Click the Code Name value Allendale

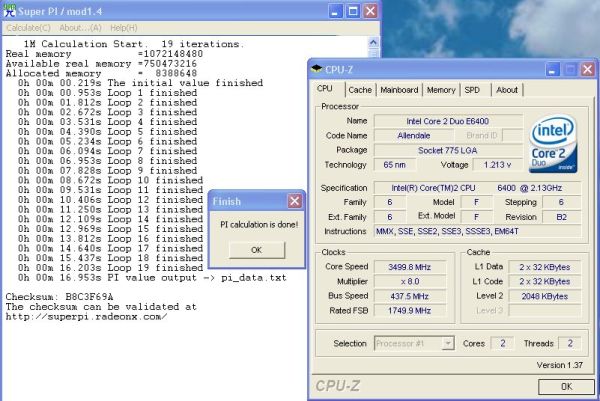(414, 136)
